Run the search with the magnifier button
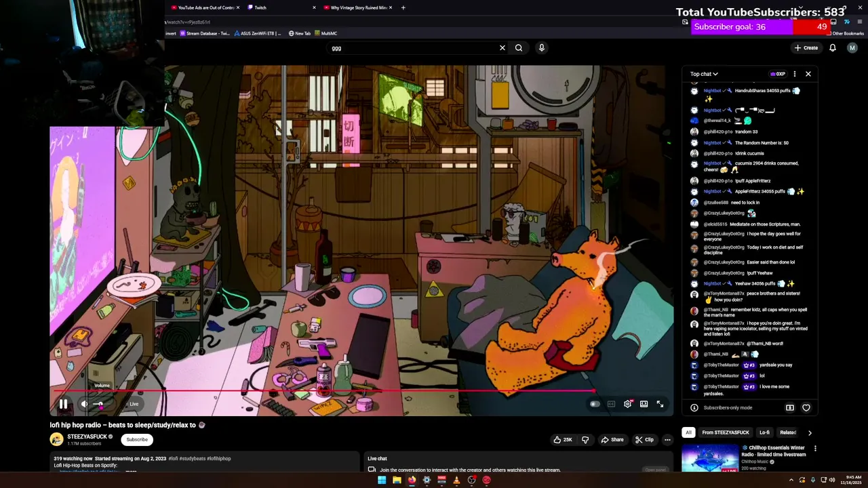Viewport: 868px width, 488px height. (519, 47)
